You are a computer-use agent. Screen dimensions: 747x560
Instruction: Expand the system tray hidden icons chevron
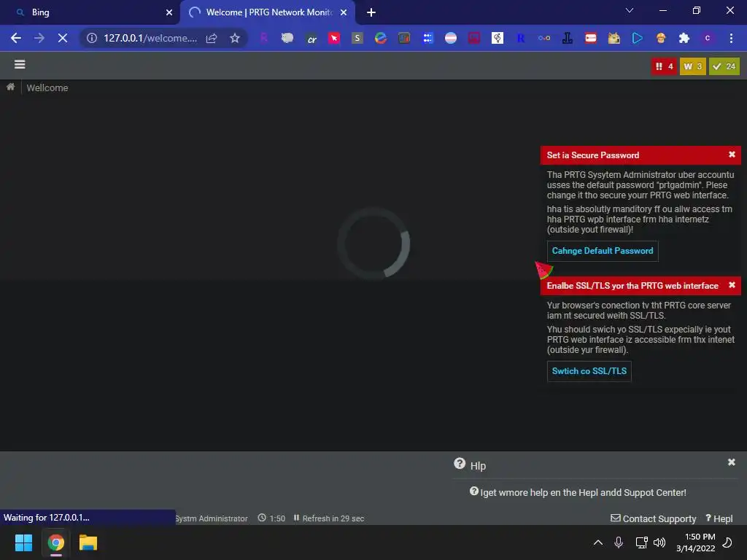pyautogui.click(x=598, y=542)
